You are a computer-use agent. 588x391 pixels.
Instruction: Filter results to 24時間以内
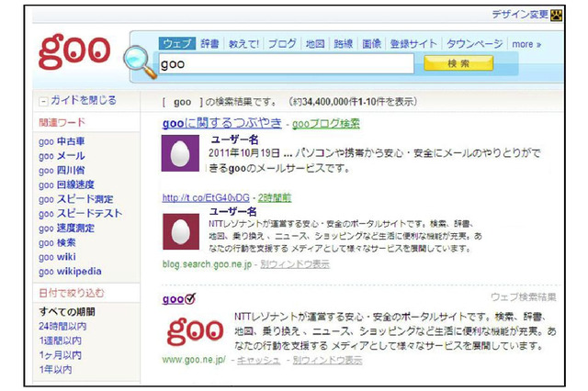point(62,326)
